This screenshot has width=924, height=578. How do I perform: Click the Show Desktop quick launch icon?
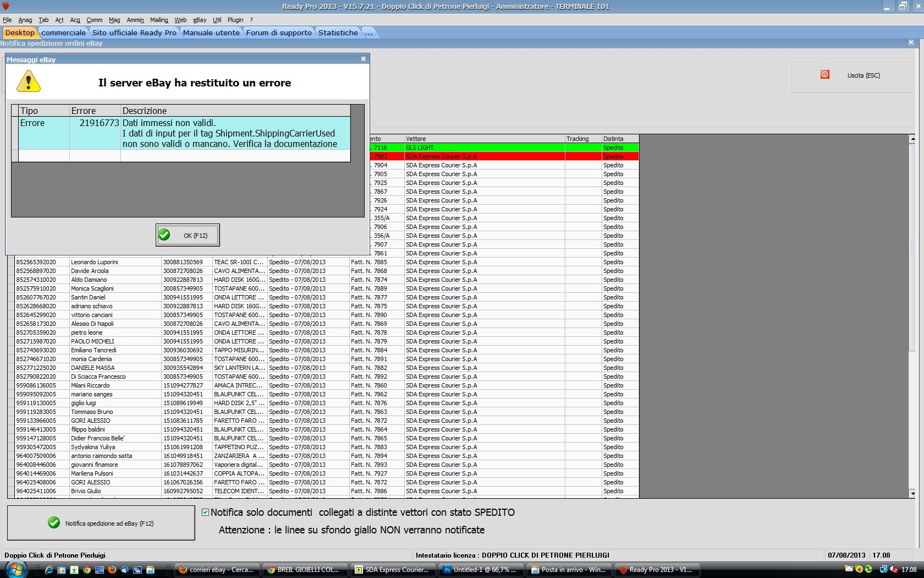pos(100,570)
